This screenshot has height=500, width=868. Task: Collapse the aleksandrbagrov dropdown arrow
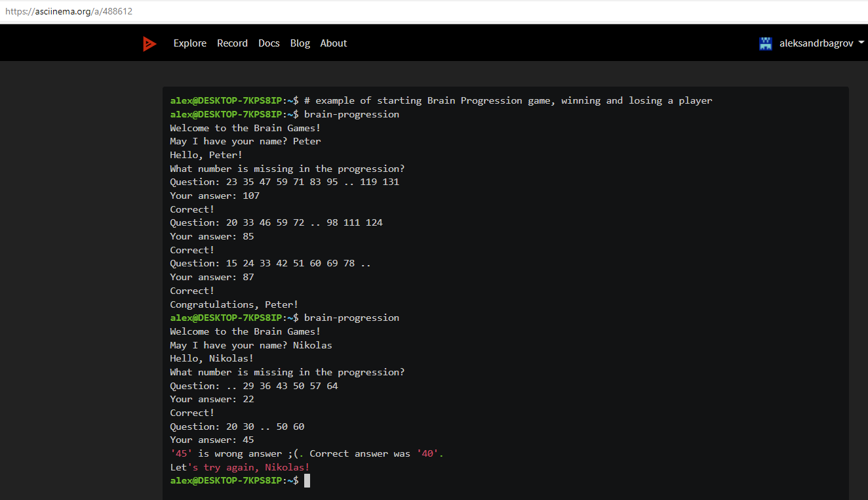(x=860, y=43)
